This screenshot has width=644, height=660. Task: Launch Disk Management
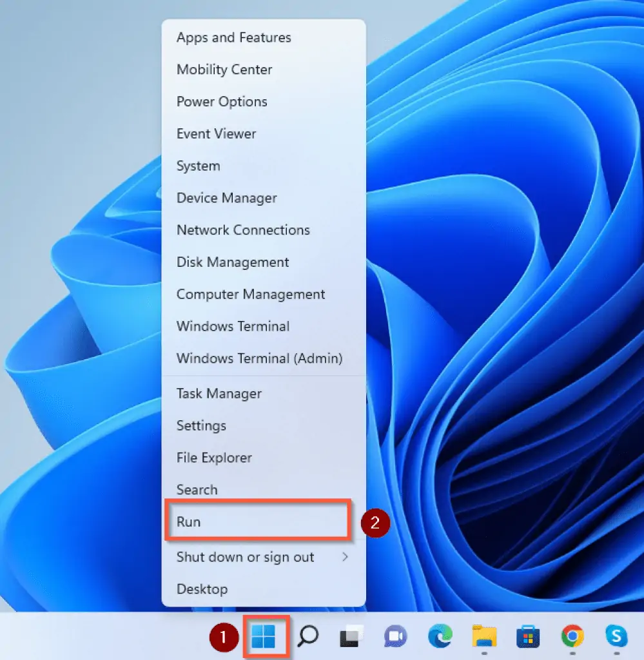[264, 262]
